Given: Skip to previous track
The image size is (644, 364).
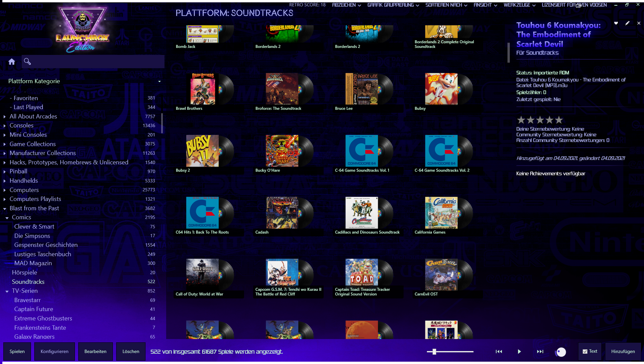Looking at the screenshot, I should pyautogui.click(x=499, y=351).
